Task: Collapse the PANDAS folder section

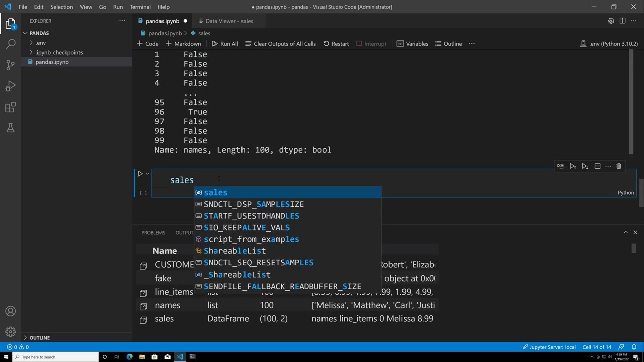Action: (39, 33)
